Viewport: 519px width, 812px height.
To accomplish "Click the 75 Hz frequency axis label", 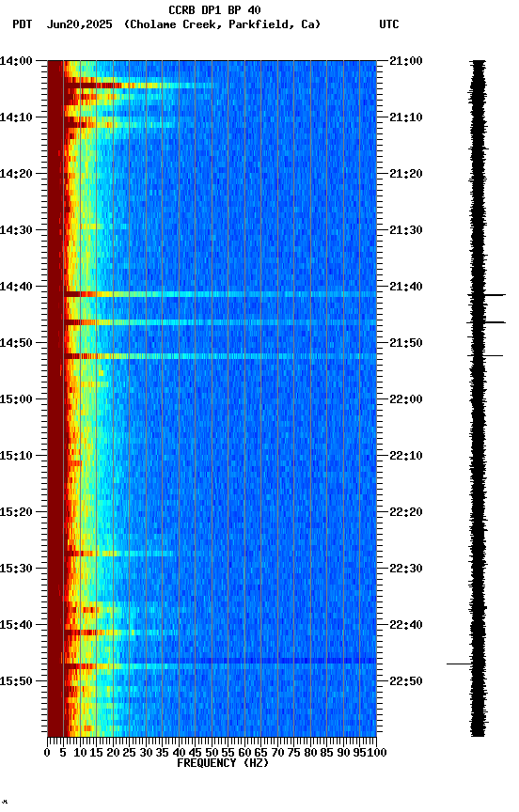I will click(x=293, y=753).
